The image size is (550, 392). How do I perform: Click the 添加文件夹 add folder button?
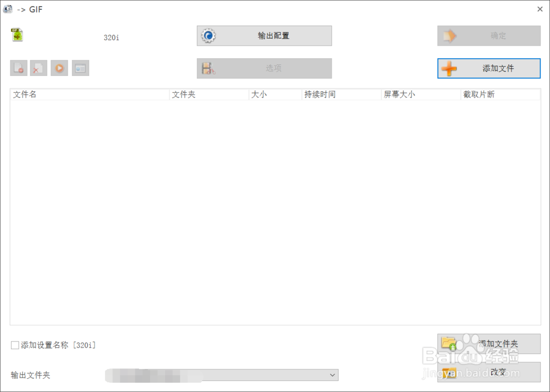488,344
